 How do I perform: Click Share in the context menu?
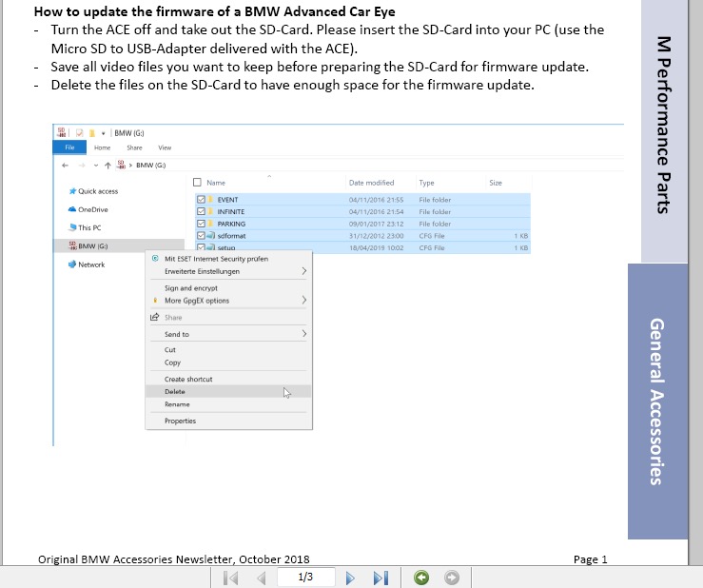pyautogui.click(x=228, y=318)
